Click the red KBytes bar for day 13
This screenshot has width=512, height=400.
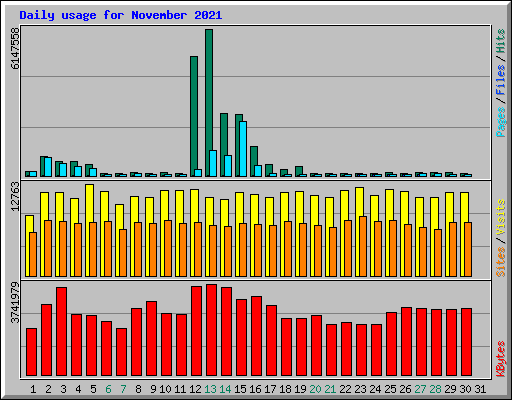211,330
